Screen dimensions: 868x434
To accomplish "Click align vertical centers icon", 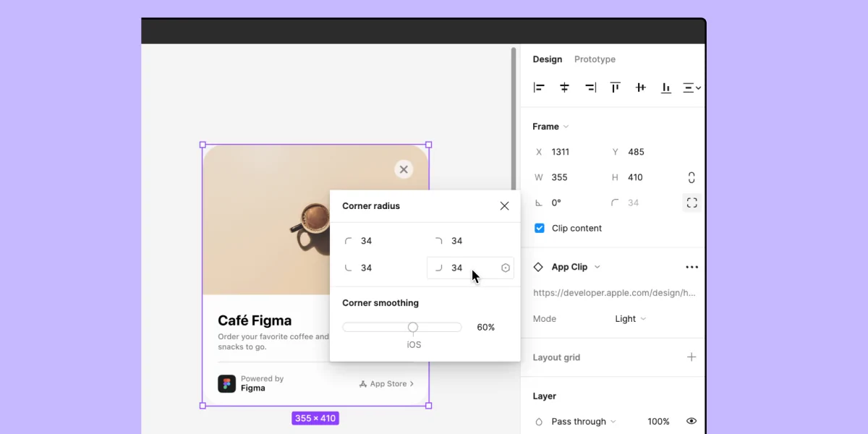I will tap(641, 88).
